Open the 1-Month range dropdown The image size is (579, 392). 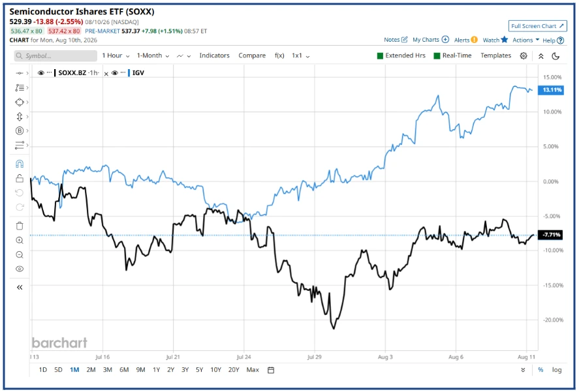click(x=153, y=55)
